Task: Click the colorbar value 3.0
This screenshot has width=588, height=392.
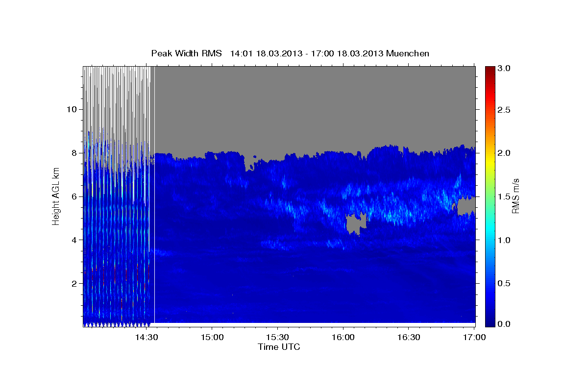Action: point(504,68)
